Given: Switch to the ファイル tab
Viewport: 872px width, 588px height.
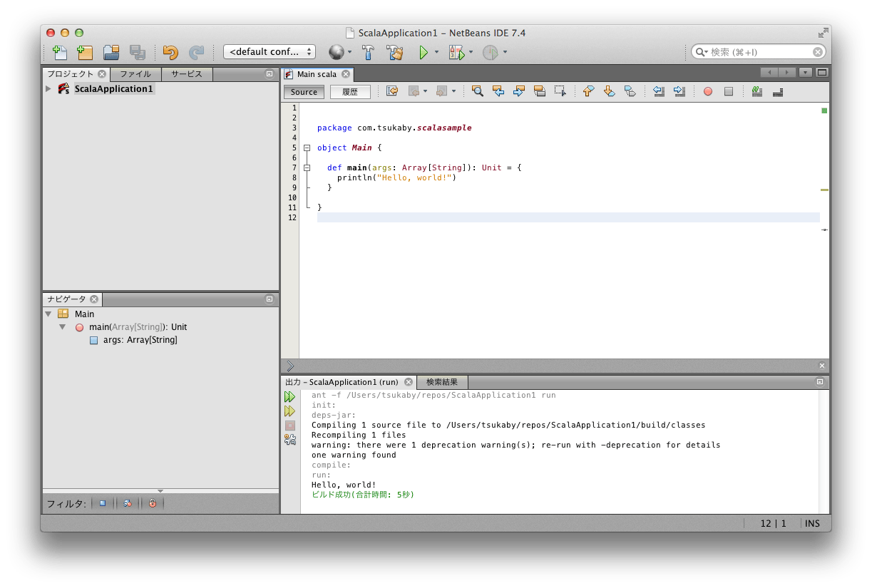Looking at the screenshot, I should 135,74.
